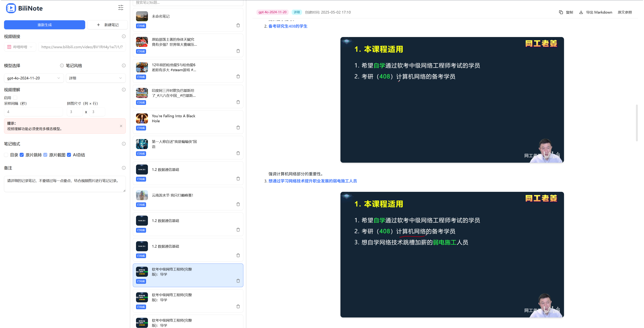
Task: Open the 备考研究生408的学生 link
Action: [x=287, y=26]
